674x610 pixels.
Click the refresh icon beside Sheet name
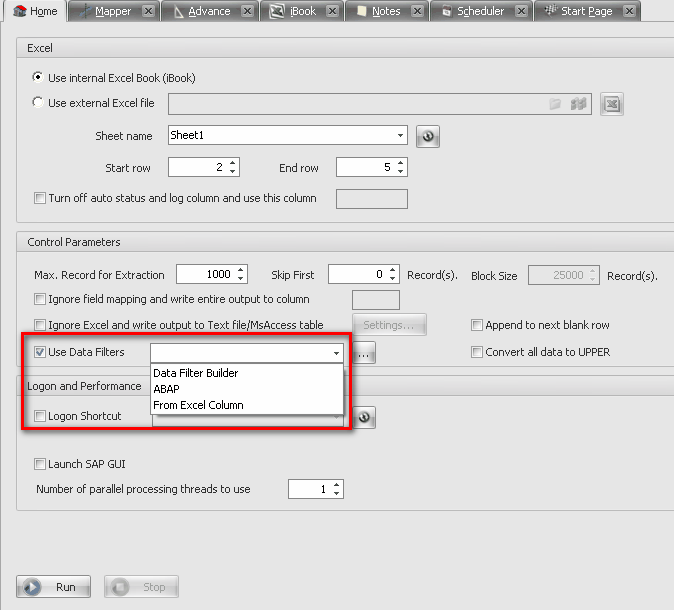[428, 136]
